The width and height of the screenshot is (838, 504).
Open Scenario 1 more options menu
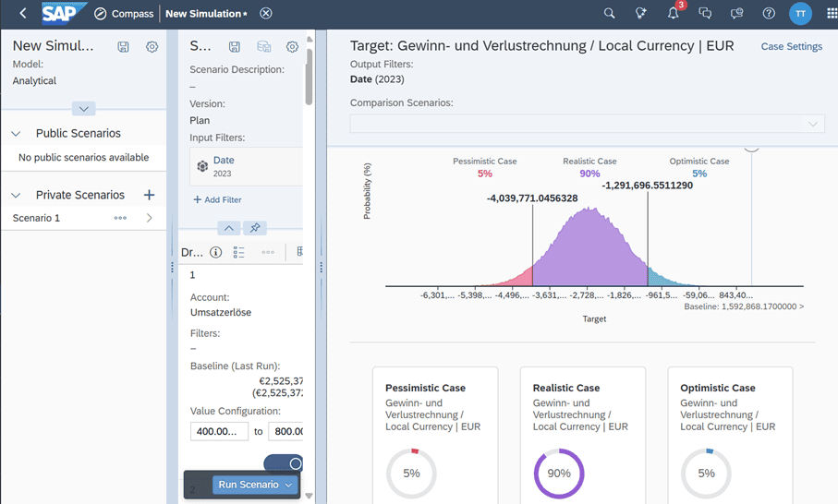coord(120,219)
